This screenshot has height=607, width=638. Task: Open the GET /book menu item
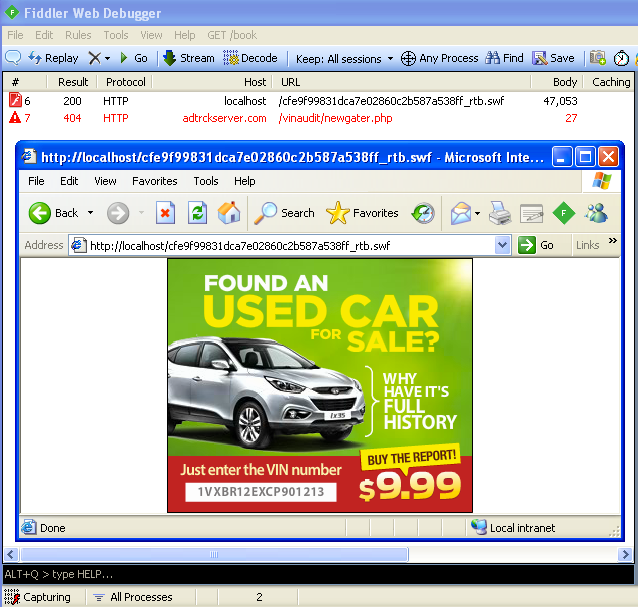(232, 35)
